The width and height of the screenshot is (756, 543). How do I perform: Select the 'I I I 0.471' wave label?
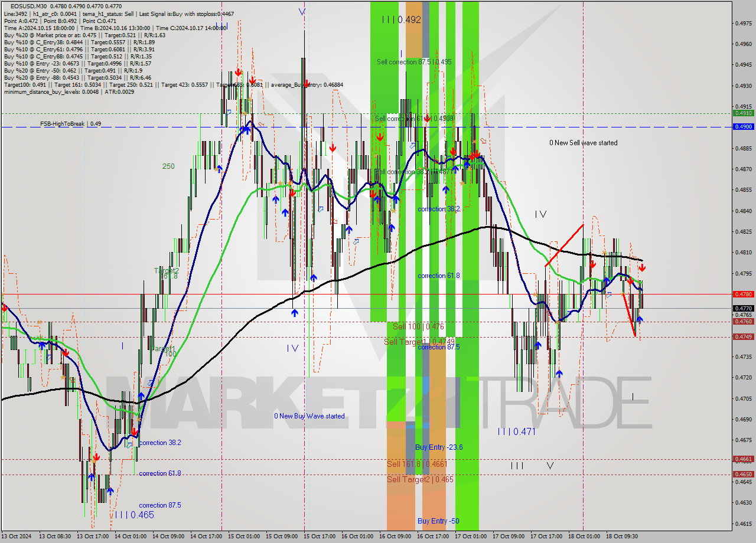[x=516, y=432]
